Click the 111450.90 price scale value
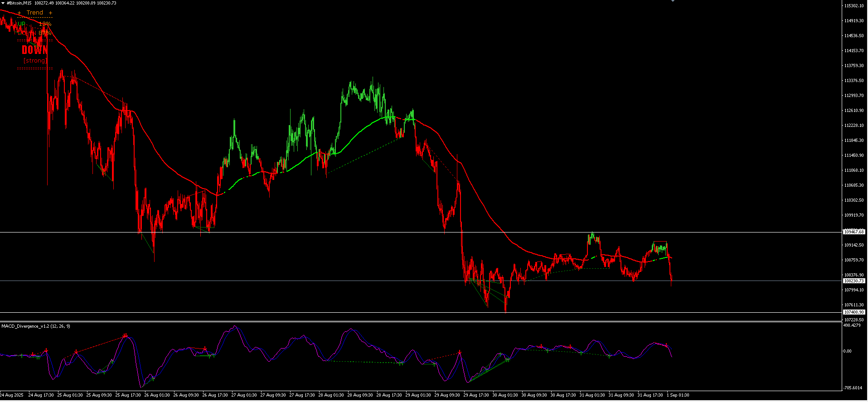 853,155
